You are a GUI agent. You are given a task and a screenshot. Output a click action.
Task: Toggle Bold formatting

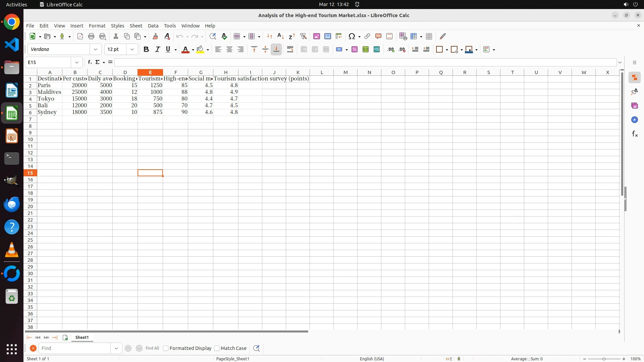click(x=146, y=50)
